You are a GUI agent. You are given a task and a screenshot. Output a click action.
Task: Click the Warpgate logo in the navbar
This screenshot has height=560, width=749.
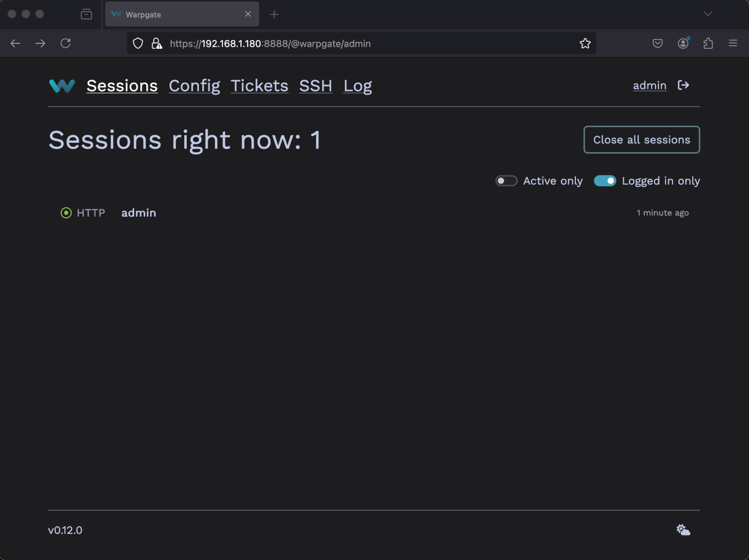coord(61,86)
